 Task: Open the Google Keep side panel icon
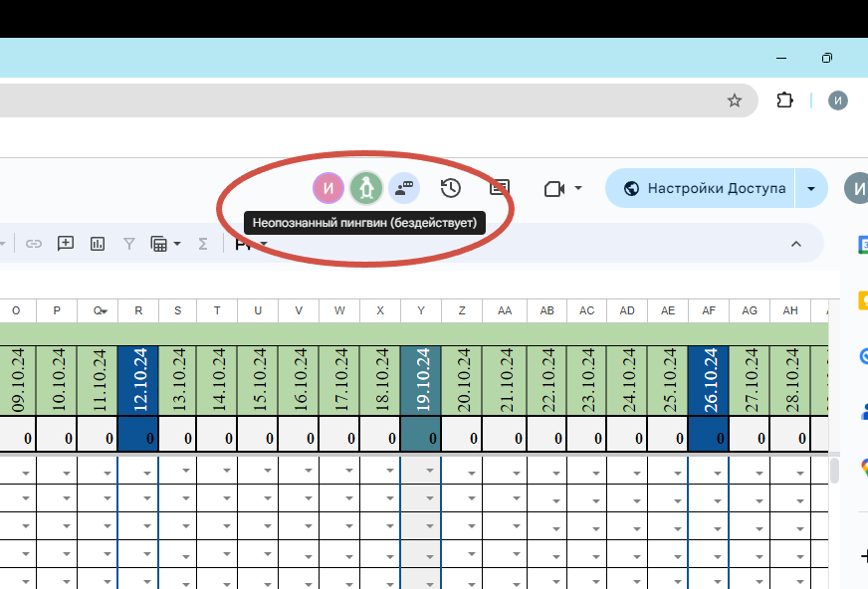point(863,300)
